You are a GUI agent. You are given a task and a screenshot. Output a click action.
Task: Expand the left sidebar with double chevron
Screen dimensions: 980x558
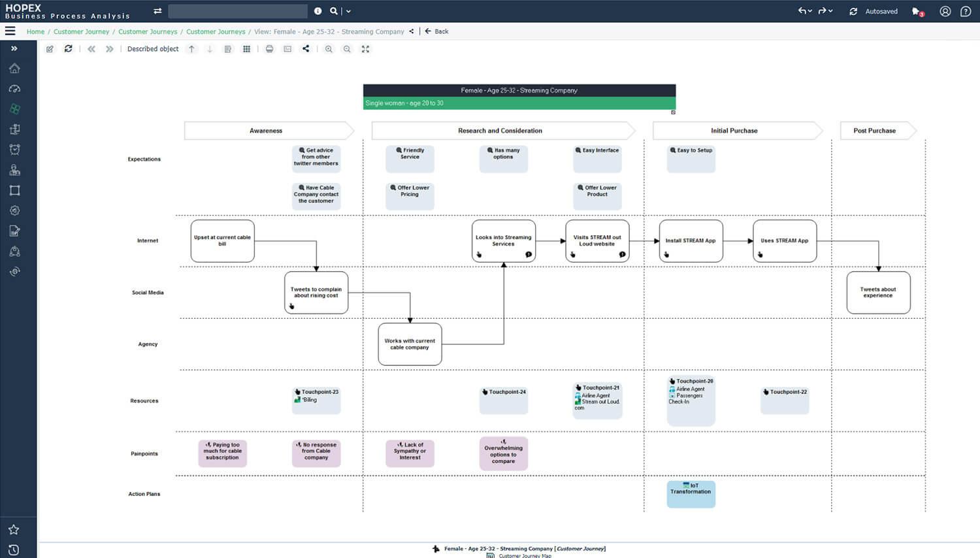[x=14, y=48]
